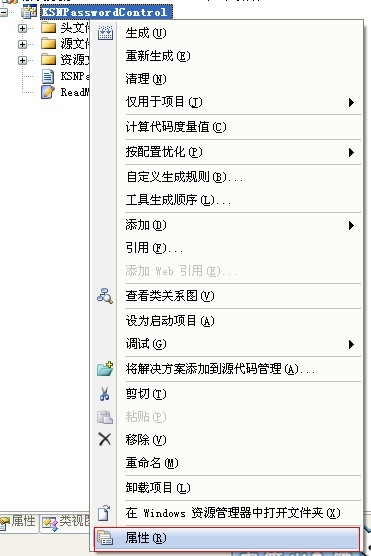
Task: Expand the 资源文件 folder node
Action: 22,60
